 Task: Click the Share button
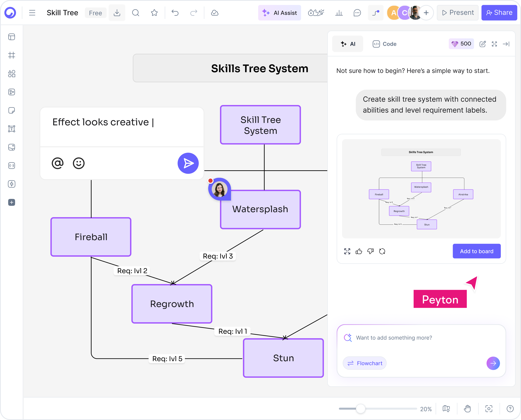pos(499,13)
